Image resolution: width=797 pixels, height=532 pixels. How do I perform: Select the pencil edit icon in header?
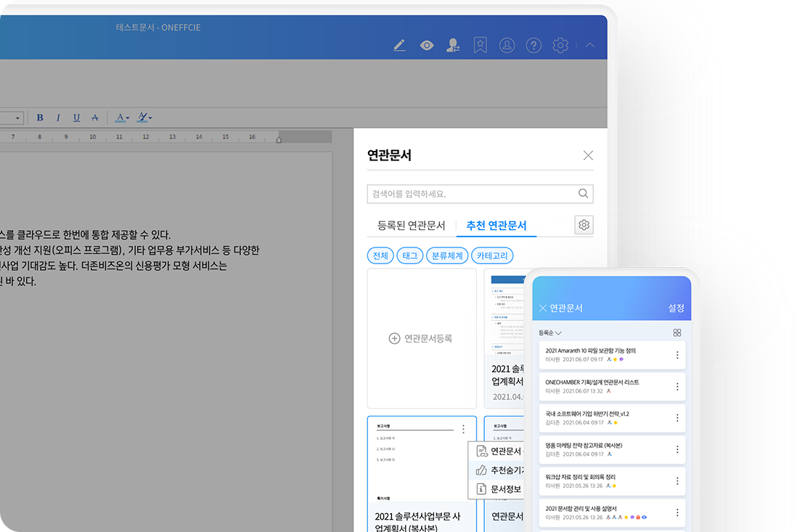[x=399, y=46]
